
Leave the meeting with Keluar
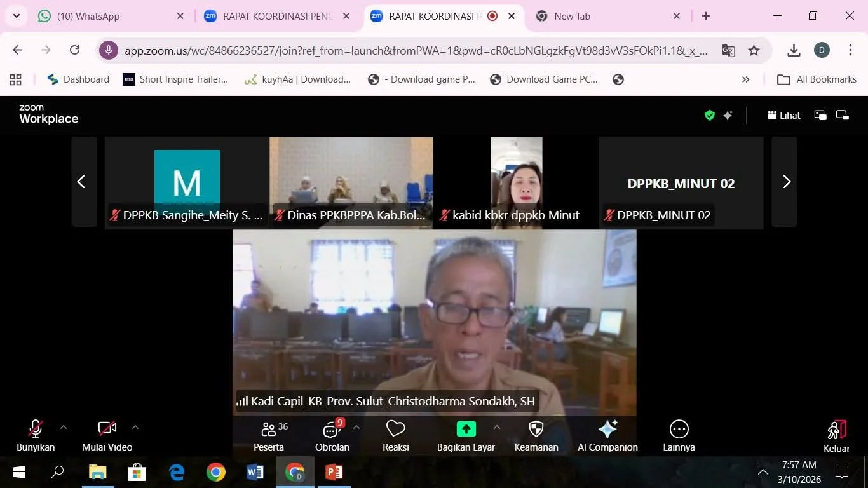tap(836, 437)
